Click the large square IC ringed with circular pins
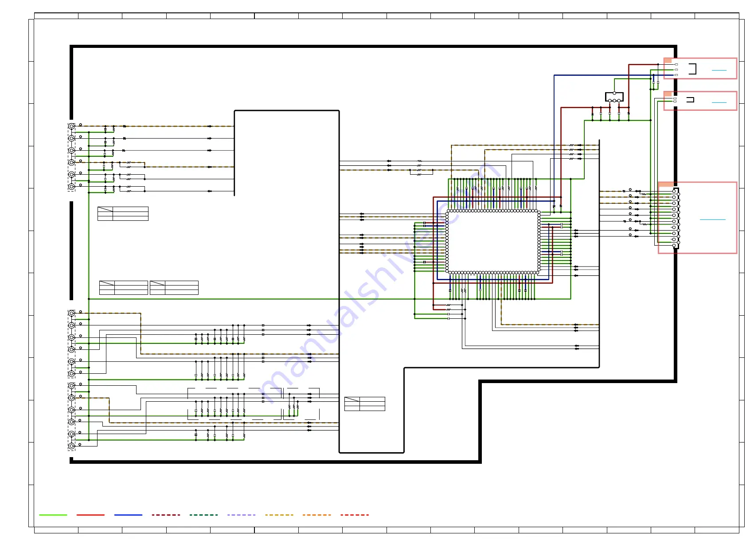Viewport: 754px width, 560px height. (x=493, y=242)
